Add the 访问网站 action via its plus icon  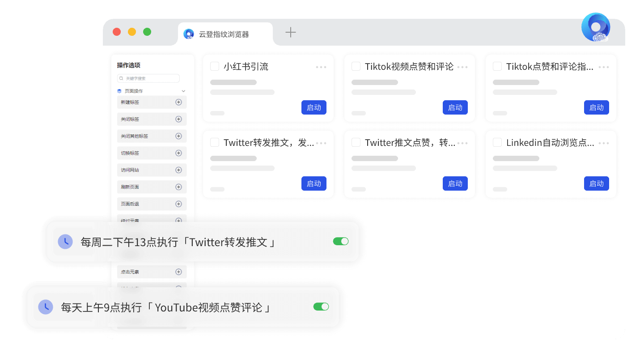click(178, 170)
